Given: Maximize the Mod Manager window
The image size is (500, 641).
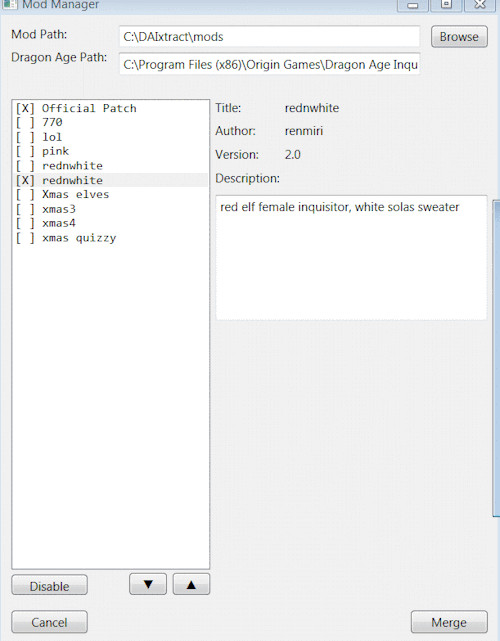Looking at the screenshot, I should (x=446, y=5).
